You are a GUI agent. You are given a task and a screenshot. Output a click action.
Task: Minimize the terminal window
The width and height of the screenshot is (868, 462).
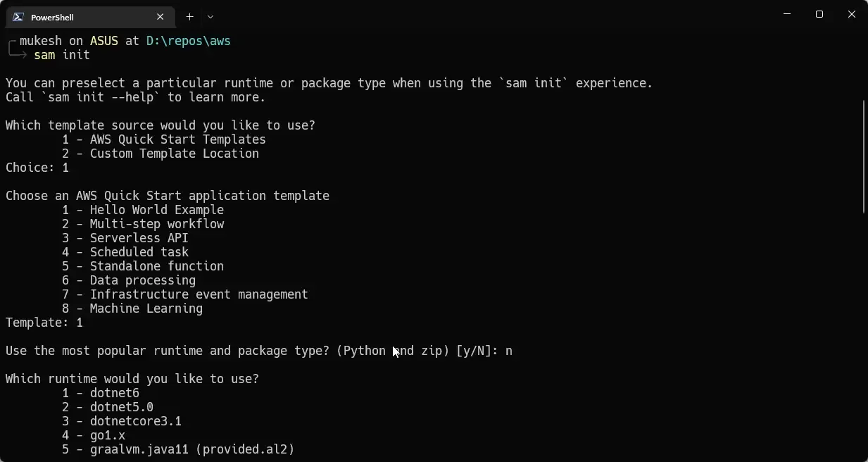pyautogui.click(x=786, y=14)
